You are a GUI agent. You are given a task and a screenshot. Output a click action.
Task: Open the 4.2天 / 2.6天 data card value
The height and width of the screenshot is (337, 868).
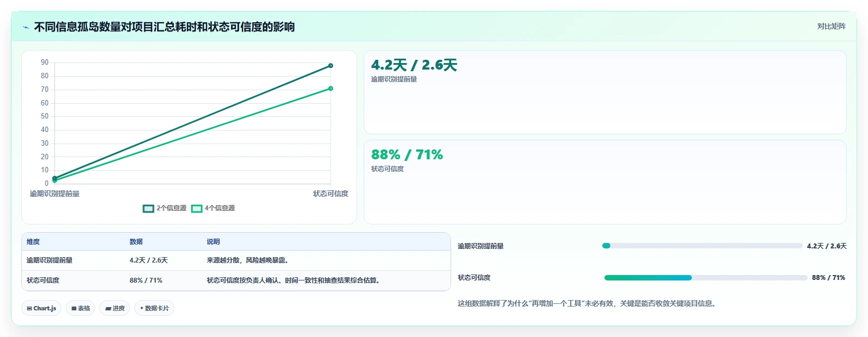click(414, 65)
